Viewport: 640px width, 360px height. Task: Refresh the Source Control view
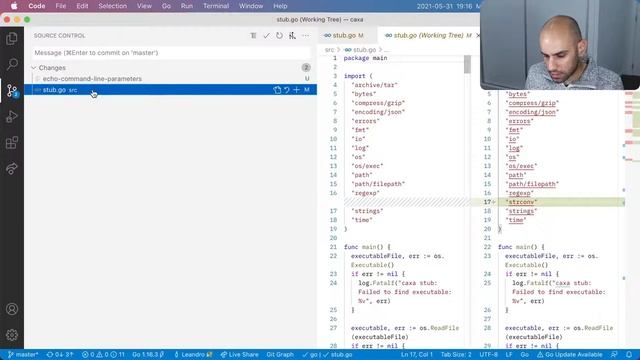[279, 36]
